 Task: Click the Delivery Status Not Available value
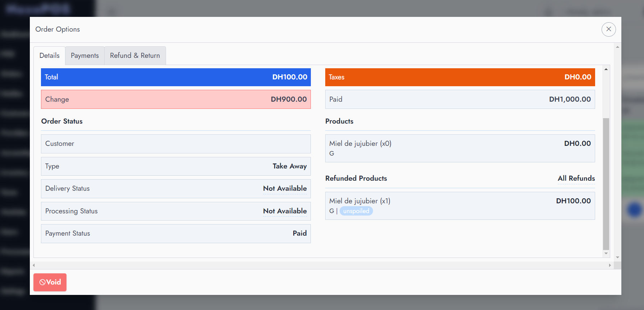click(x=285, y=189)
